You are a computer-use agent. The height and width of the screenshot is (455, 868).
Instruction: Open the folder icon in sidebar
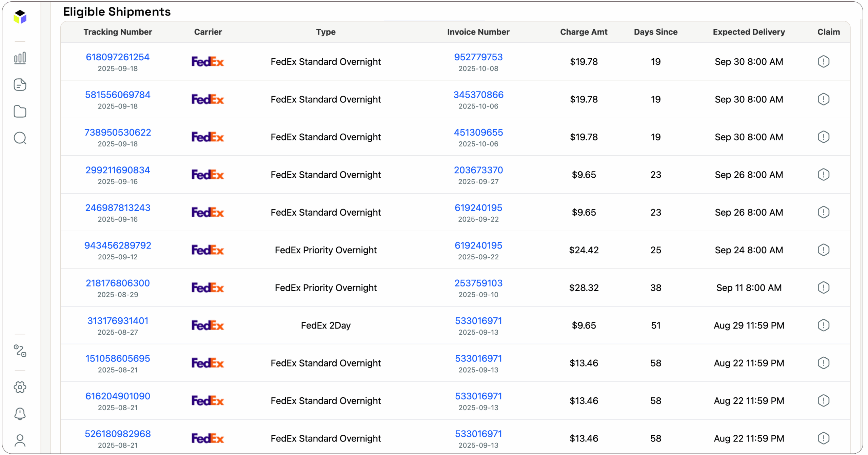[20, 112]
